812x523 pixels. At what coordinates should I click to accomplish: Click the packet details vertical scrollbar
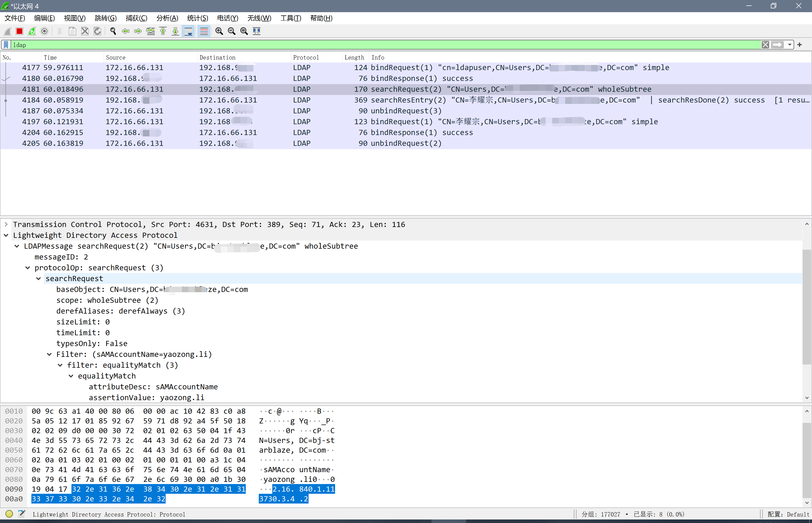807,307
